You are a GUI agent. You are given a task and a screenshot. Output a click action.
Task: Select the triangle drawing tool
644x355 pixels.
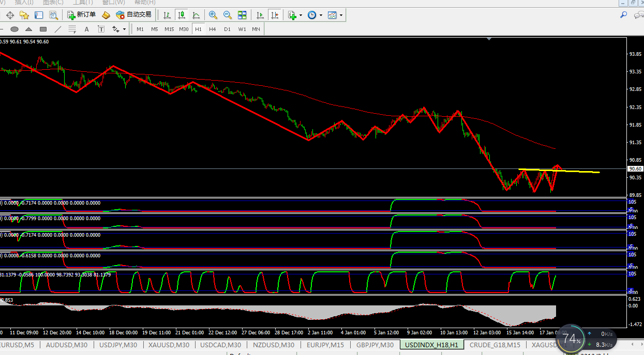point(29,29)
